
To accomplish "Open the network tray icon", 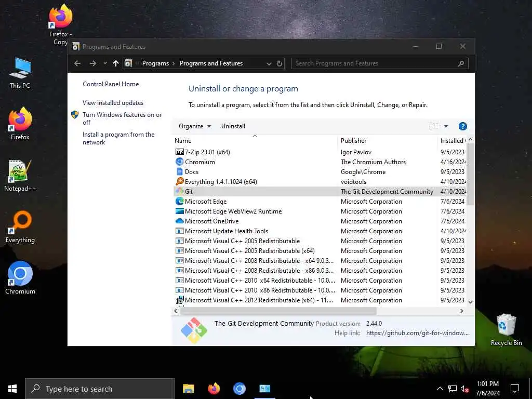I will pos(453,389).
